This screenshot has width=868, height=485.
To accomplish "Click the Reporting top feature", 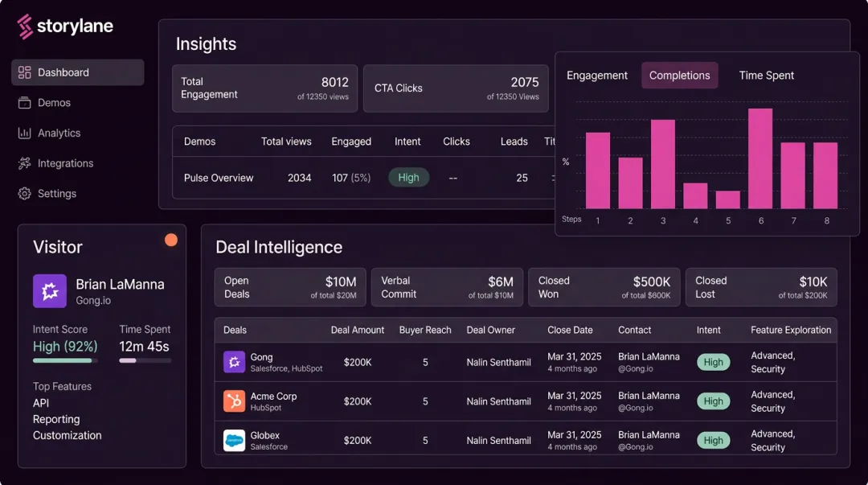I will click(x=56, y=419).
